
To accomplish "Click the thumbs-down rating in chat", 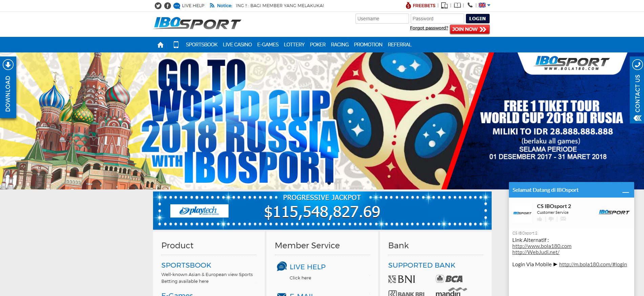I will coord(551,219).
